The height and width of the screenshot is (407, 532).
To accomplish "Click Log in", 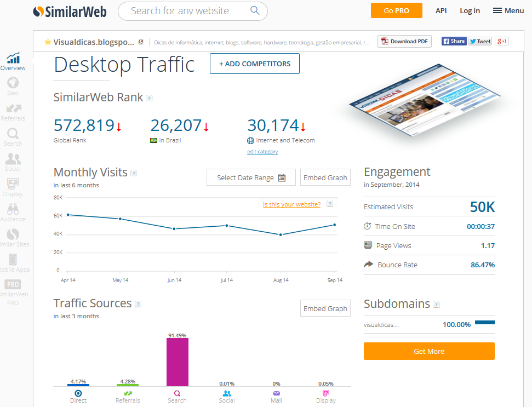I will [x=470, y=10].
